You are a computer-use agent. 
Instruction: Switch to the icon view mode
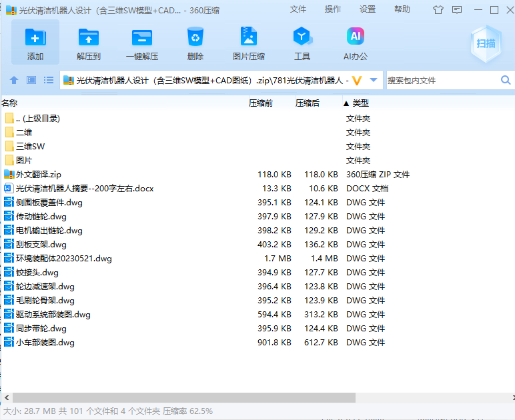pos(31,80)
